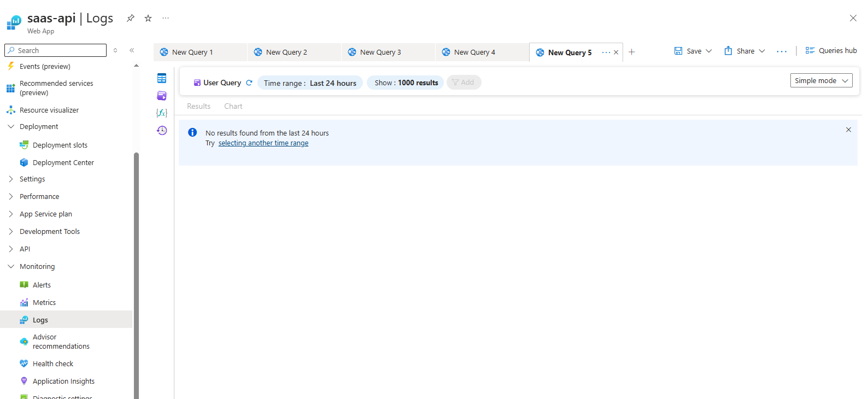Close the Logs blade with the X
868x399 pixels.
853,18
